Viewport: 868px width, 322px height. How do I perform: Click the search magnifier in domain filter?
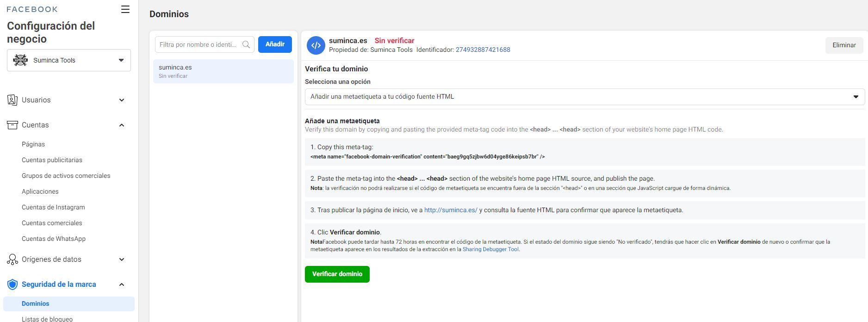tap(246, 44)
